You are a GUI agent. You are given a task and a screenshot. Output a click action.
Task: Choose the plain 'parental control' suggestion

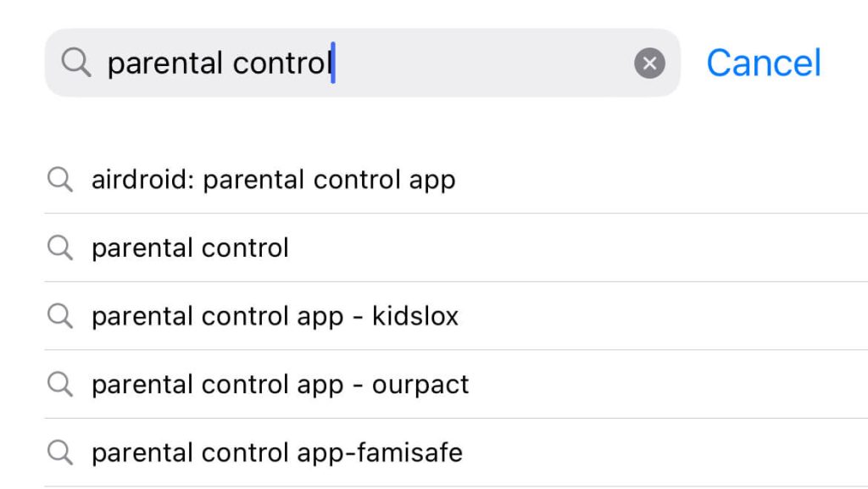tap(456, 247)
